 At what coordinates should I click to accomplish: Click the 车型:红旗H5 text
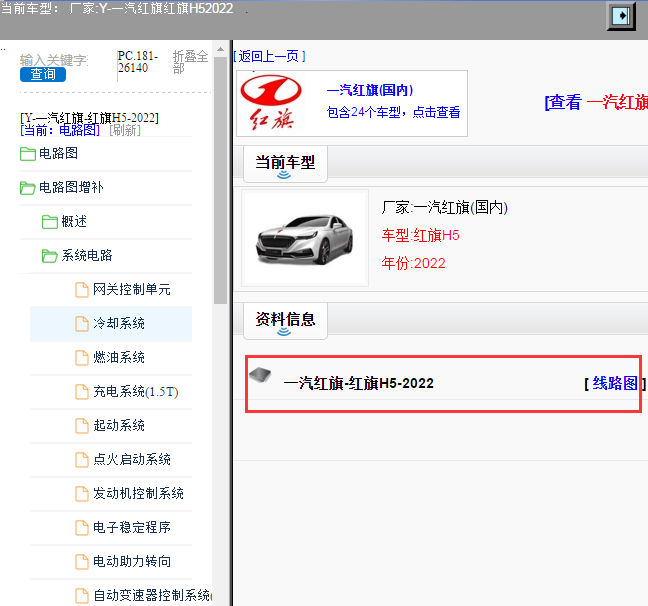420,235
